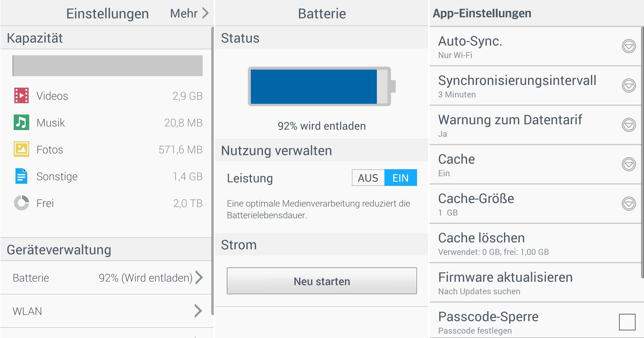Click the blue Sonstige document icon
The height and width of the screenshot is (338, 644).
(21, 176)
